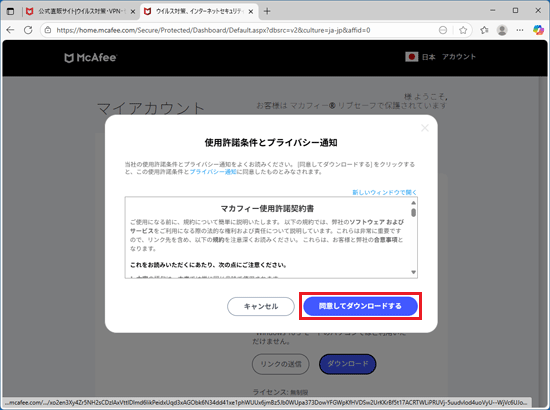Click scrollbar up arrow in license box
Screen dimensions: 550x410
pos(414,203)
